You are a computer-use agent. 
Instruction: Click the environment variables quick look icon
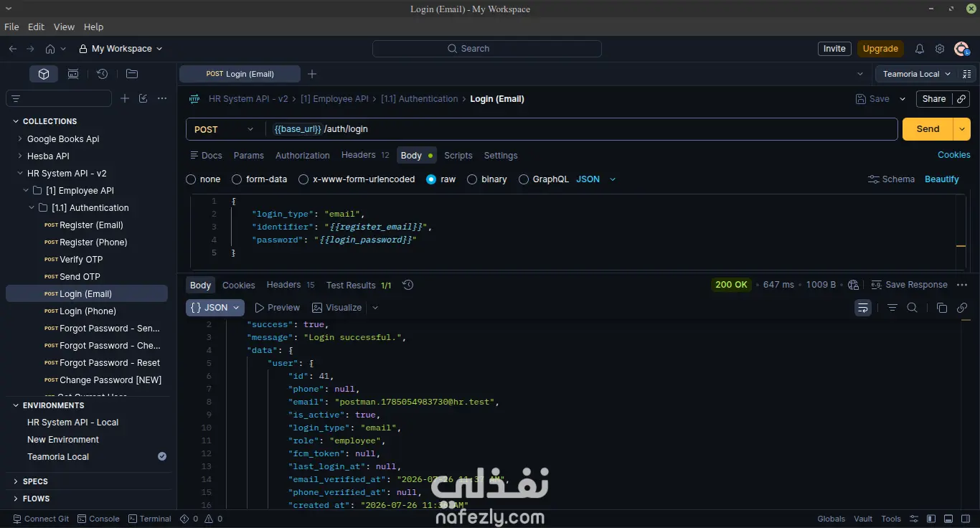pos(966,74)
